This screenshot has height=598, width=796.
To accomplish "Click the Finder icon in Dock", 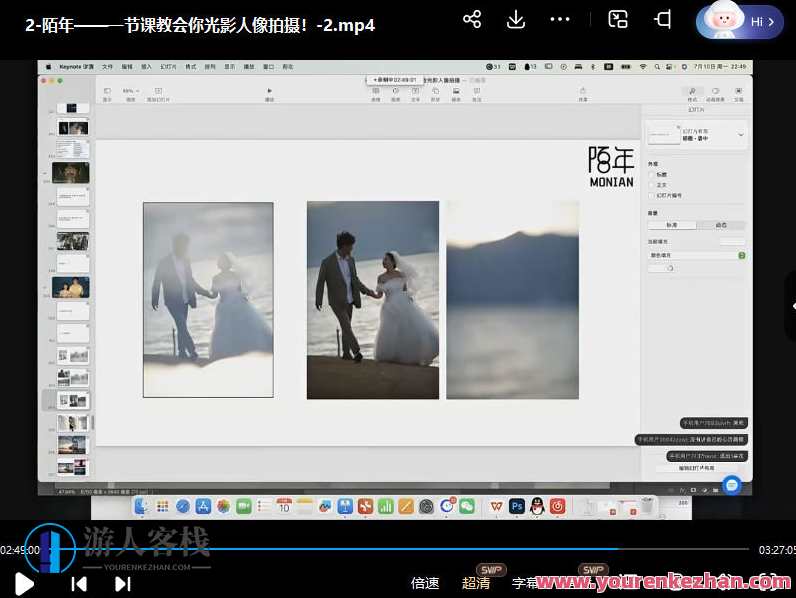I will pyautogui.click(x=143, y=507).
